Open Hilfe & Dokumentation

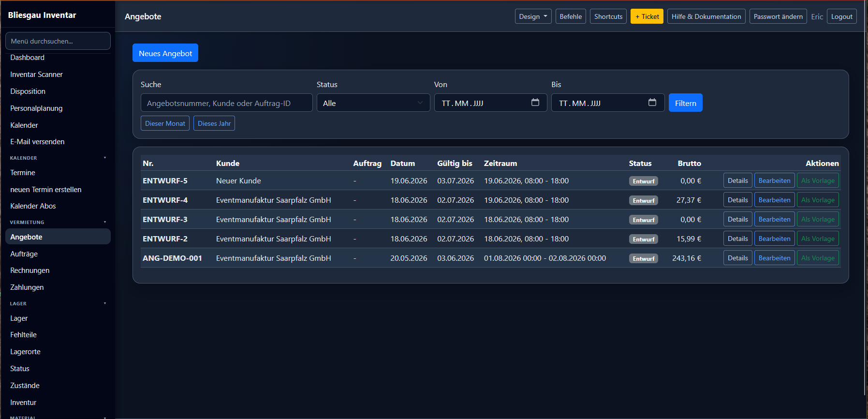(x=706, y=16)
